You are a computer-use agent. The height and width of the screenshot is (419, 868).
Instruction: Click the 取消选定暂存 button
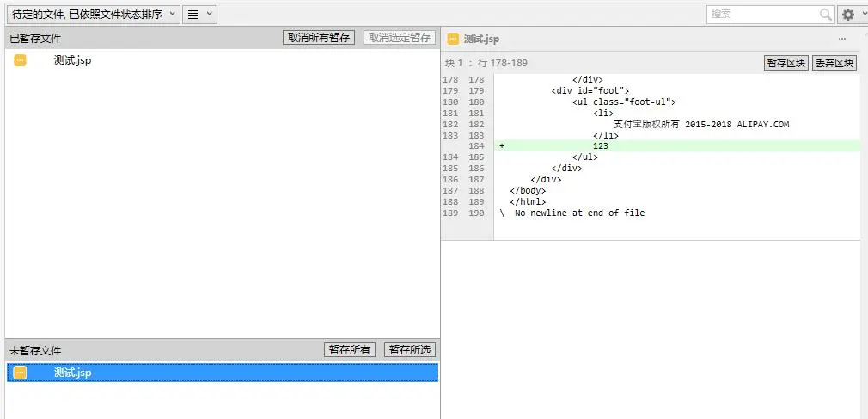click(x=400, y=38)
